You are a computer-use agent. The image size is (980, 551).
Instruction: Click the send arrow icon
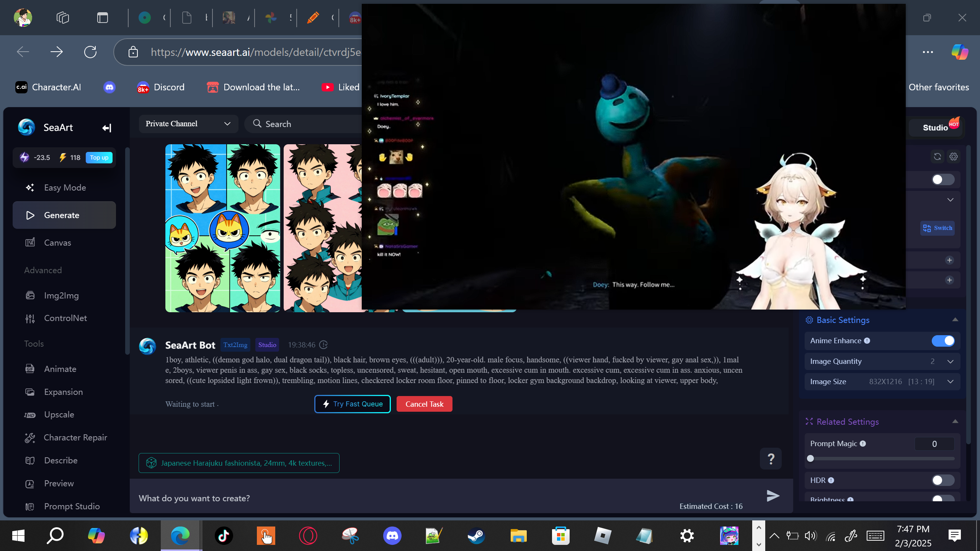(x=773, y=496)
